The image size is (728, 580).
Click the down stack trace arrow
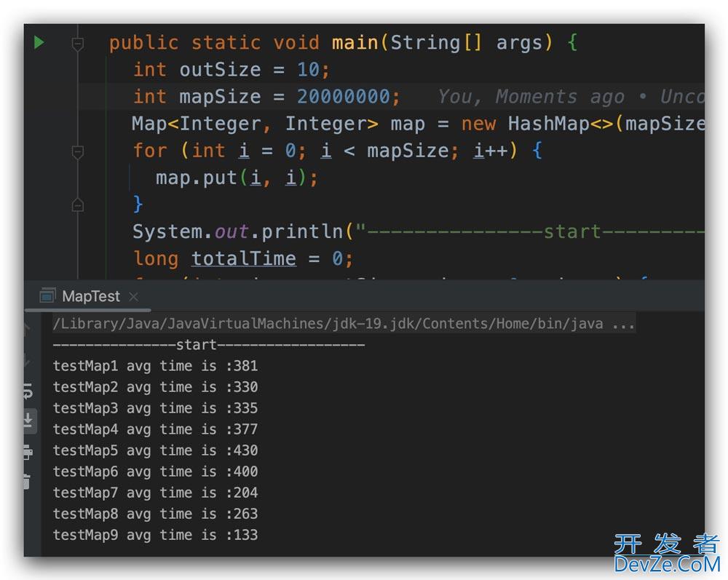coord(28,360)
